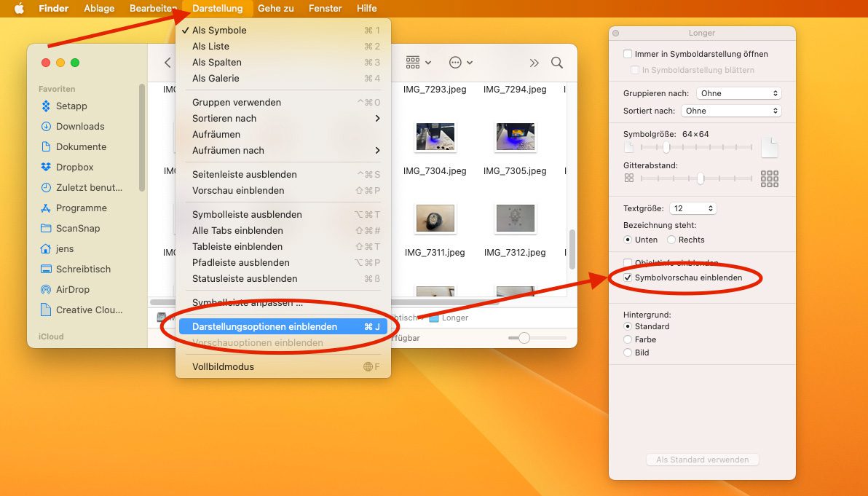This screenshot has width=868, height=496.
Task: Go back with the toolbar back arrow
Action: 167,63
